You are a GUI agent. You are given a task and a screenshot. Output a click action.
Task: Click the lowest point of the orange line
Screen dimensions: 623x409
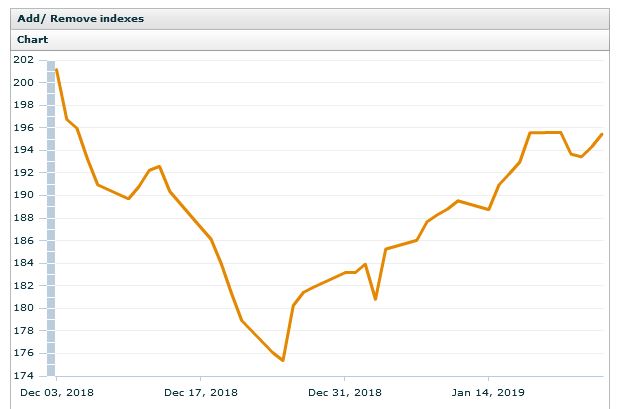283,360
